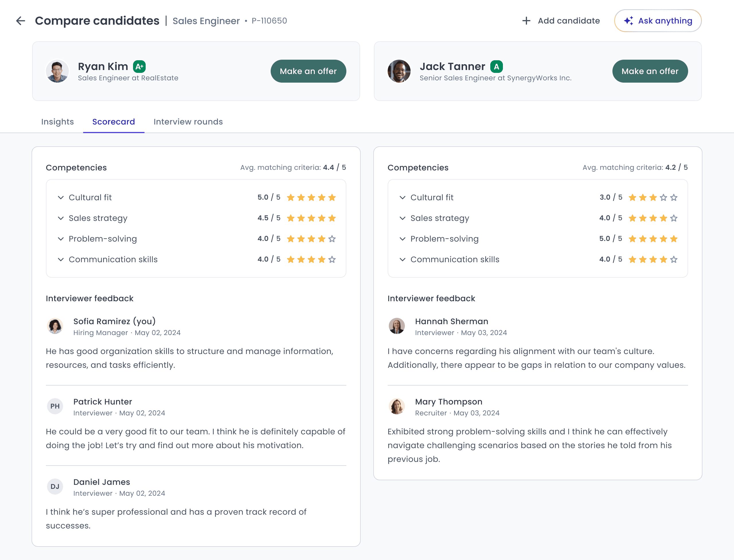Expand Ryan Kim's Sales strategy row

(60, 218)
